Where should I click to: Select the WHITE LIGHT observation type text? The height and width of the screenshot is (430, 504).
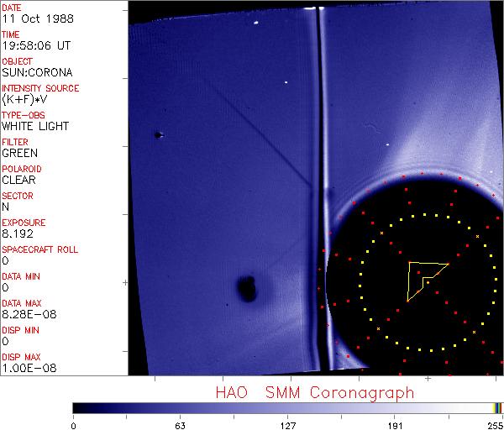pyautogui.click(x=34, y=127)
